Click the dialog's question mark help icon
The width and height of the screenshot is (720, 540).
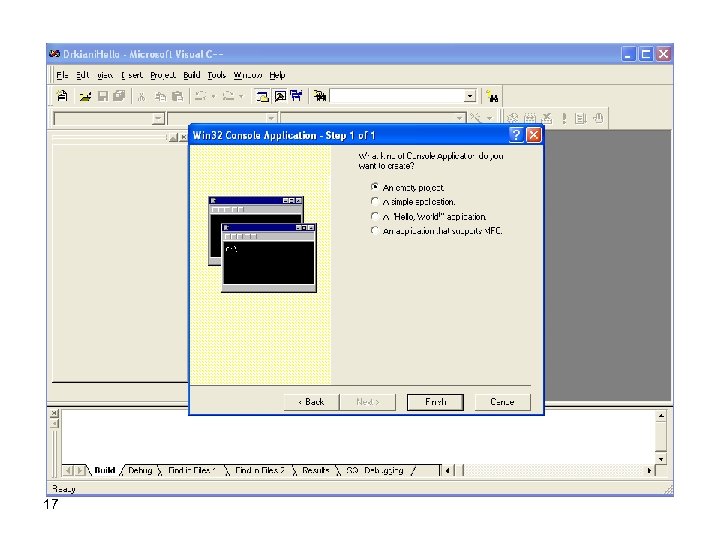pyautogui.click(x=516, y=135)
